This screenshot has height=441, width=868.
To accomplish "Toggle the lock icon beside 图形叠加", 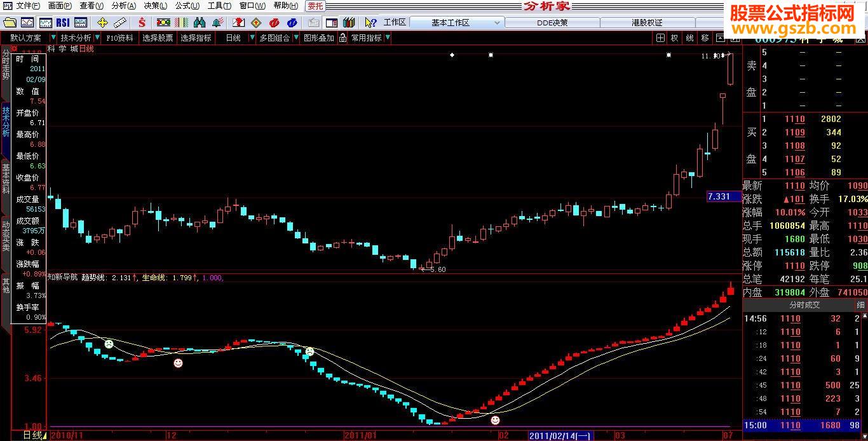I will (342, 37).
